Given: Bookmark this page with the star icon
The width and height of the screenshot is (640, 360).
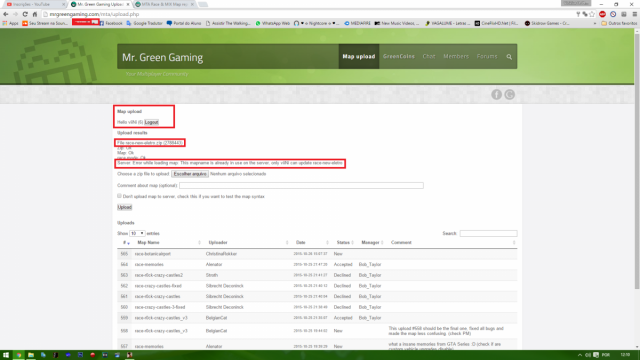Looking at the screenshot, I should coord(592,14).
